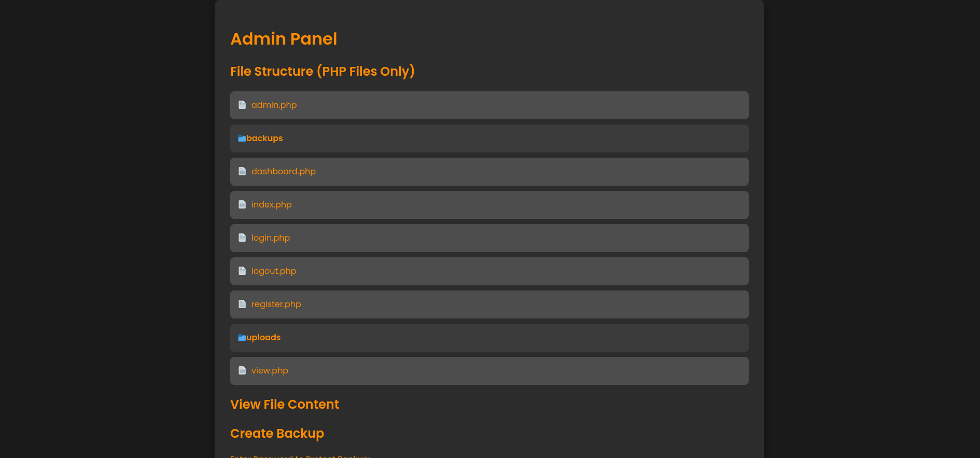Image resolution: width=980 pixels, height=458 pixels.
Task: Open logout.php from the file structure
Action: click(x=274, y=271)
